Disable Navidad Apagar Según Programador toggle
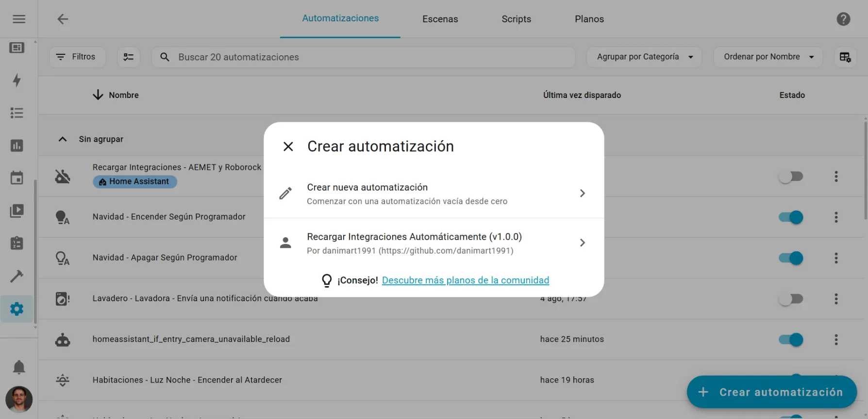 [x=791, y=258]
